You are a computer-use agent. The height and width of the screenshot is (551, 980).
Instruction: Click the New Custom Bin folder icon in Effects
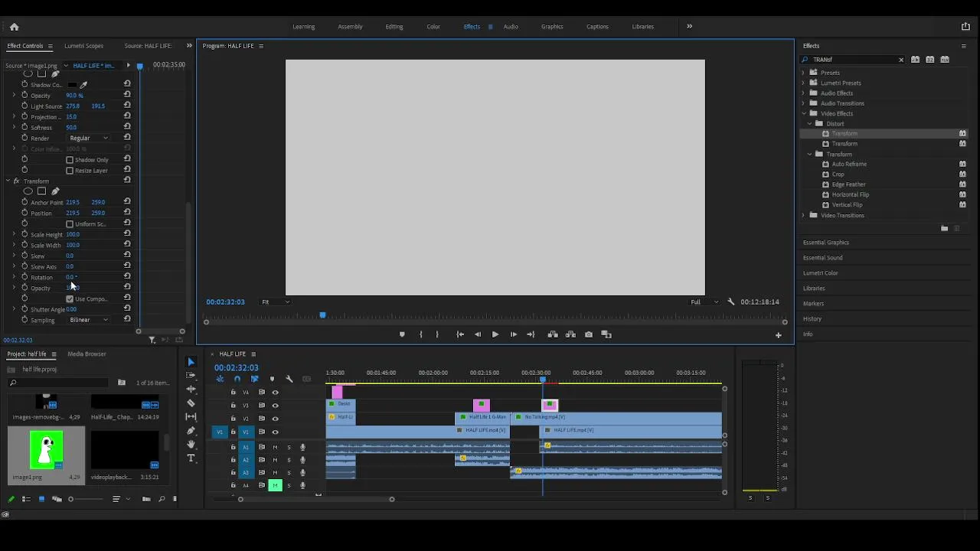pyautogui.click(x=944, y=229)
